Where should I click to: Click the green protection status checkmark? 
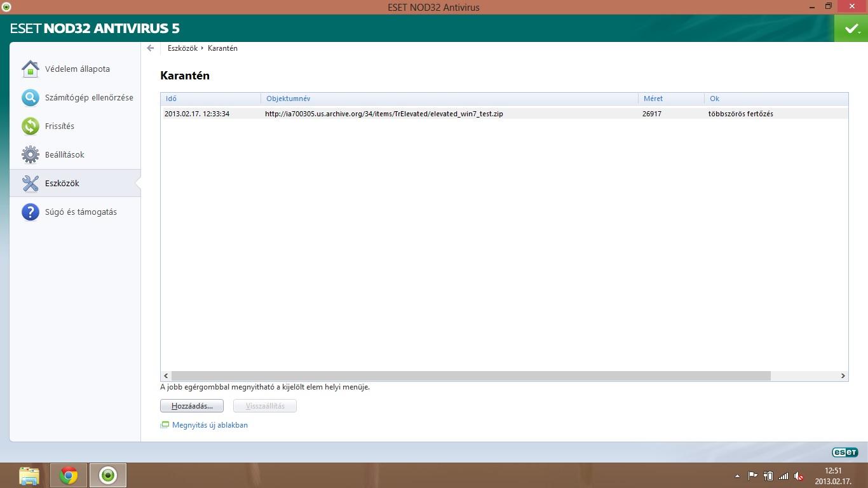[x=851, y=29]
